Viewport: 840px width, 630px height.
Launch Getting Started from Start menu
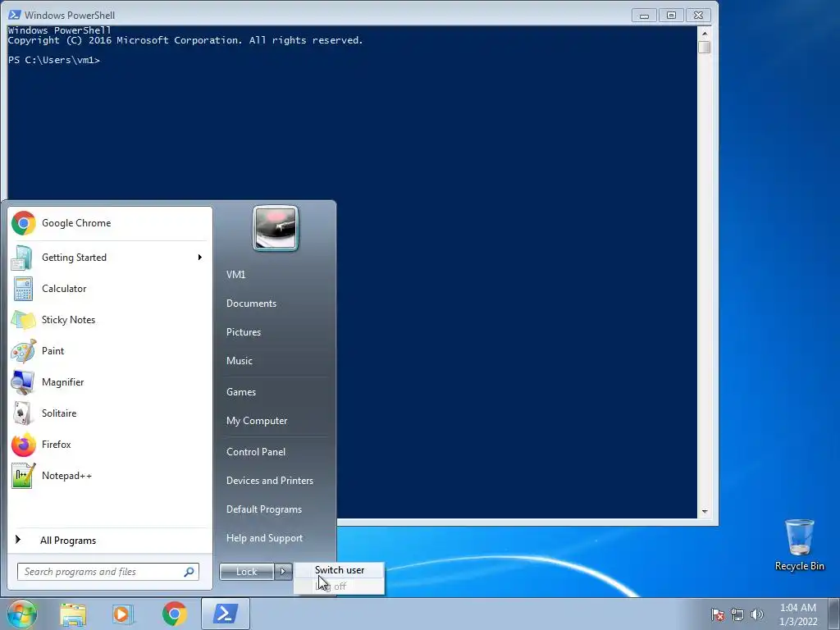click(109, 257)
